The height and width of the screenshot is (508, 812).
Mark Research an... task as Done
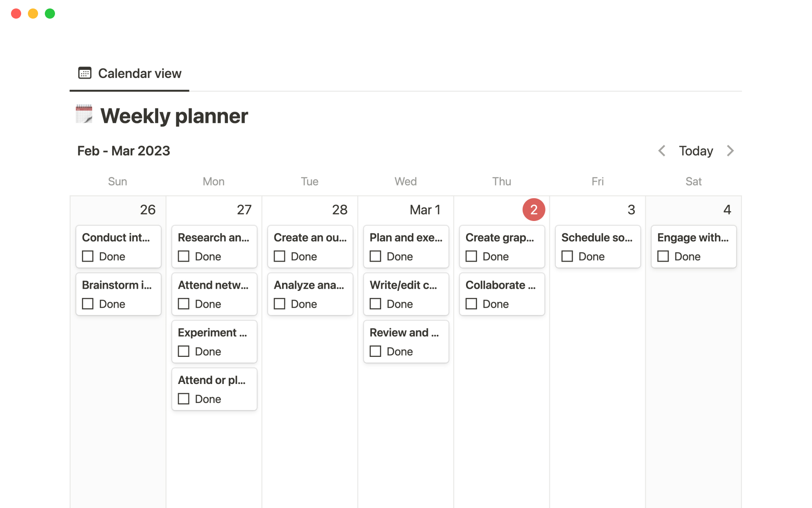(184, 257)
